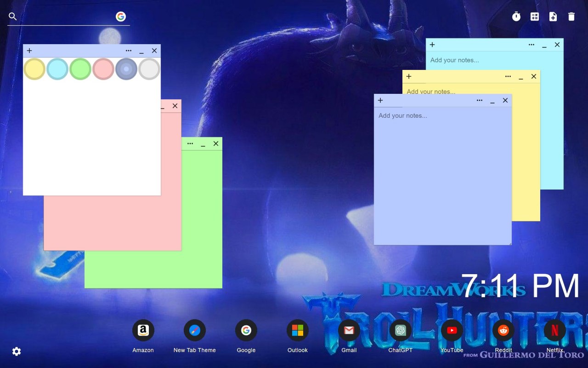Screen dimensions: 588x368
Task: Open the ChatGPT shortcut
Action: point(401,330)
